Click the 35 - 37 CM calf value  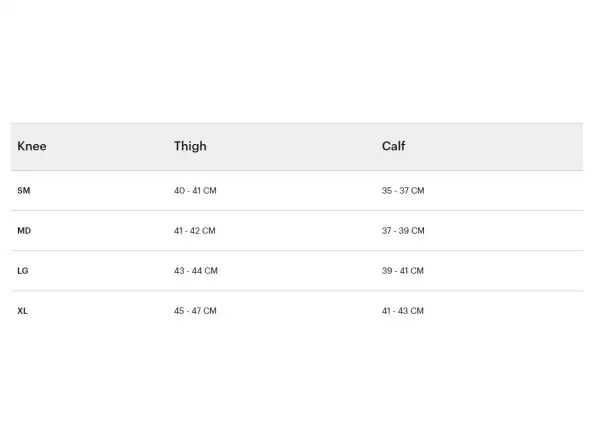403,191
